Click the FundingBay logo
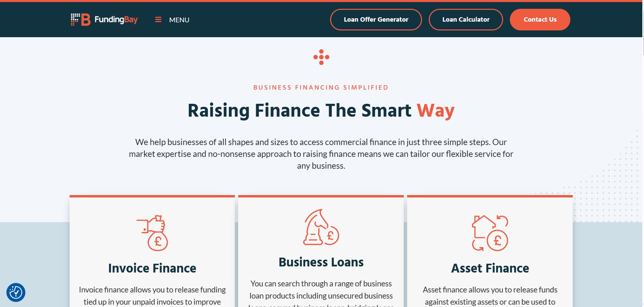The height and width of the screenshot is (307, 644). [x=104, y=20]
